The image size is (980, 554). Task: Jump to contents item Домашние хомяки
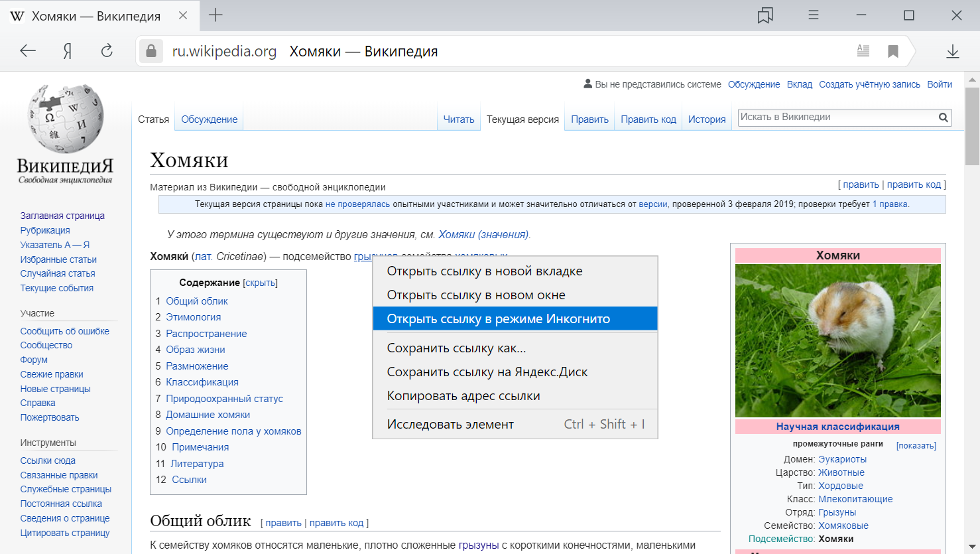pos(208,415)
